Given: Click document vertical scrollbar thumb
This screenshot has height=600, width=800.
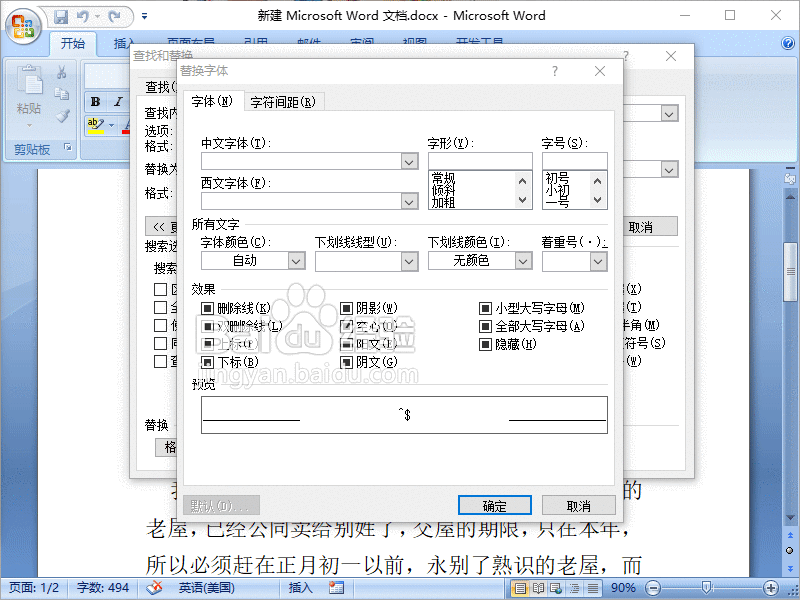Looking at the screenshot, I should coord(790,271).
